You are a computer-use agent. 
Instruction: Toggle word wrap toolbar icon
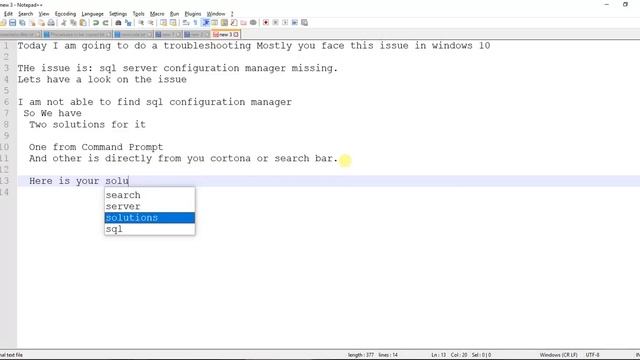point(186,22)
